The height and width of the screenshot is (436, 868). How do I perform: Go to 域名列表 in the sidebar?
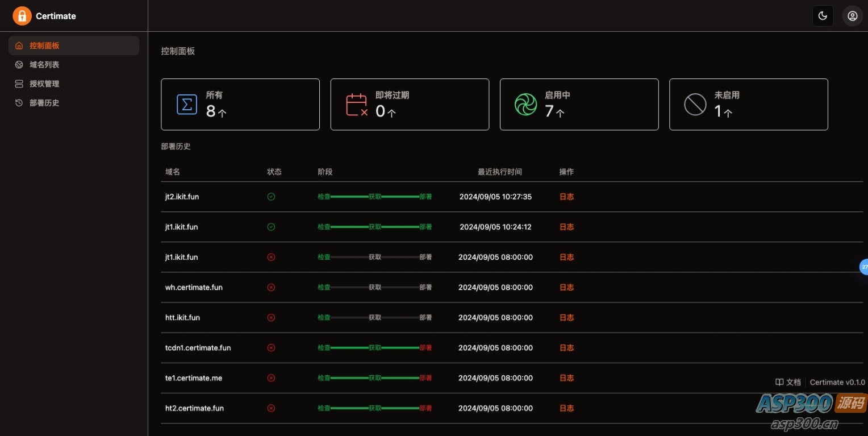click(x=74, y=65)
